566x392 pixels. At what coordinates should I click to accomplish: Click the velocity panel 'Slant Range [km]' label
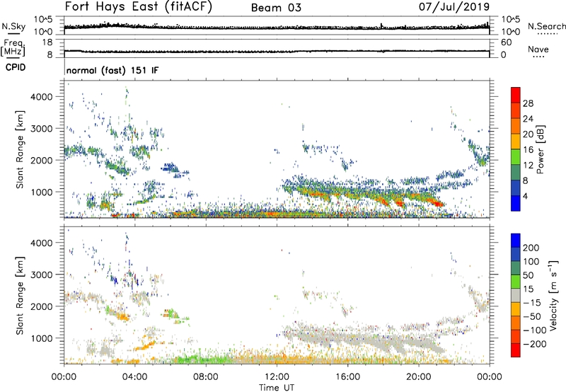(x=19, y=296)
